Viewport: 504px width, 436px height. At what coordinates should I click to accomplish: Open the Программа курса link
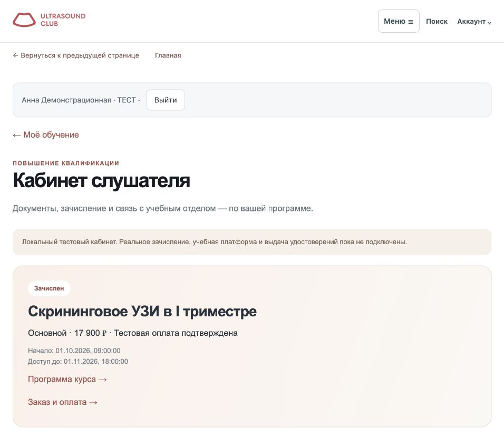coord(67,379)
